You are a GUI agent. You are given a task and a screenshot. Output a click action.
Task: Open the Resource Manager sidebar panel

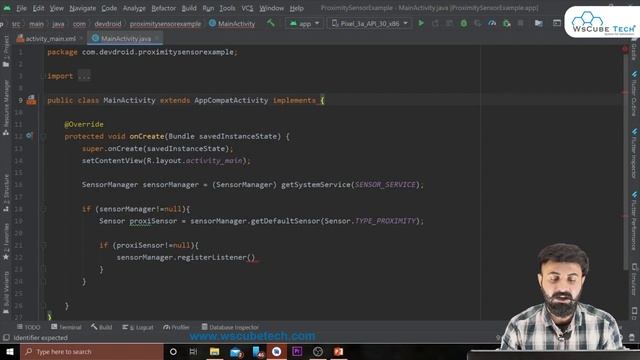(x=6, y=108)
